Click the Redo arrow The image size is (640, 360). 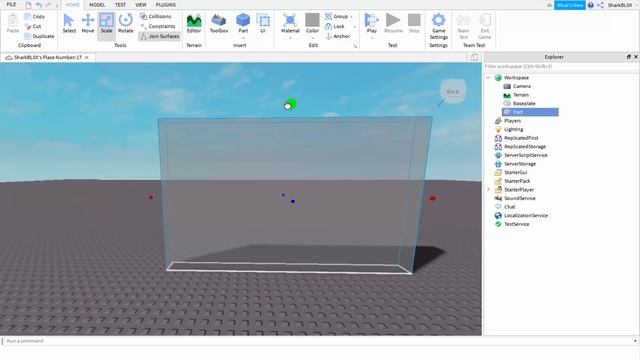(x=49, y=5)
